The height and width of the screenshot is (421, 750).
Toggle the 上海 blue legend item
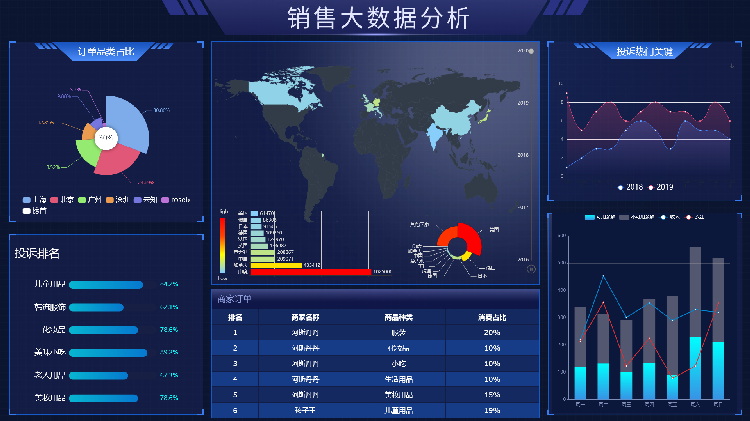[34, 199]
